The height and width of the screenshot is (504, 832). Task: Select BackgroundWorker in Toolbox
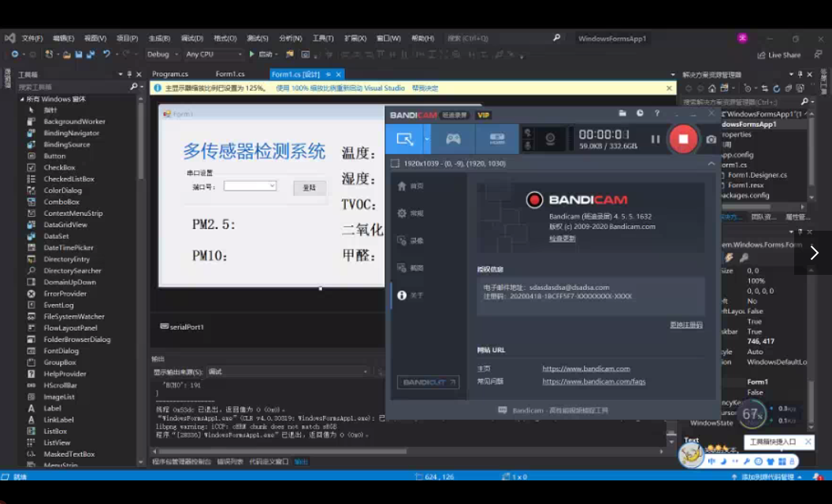click(74, 121)
